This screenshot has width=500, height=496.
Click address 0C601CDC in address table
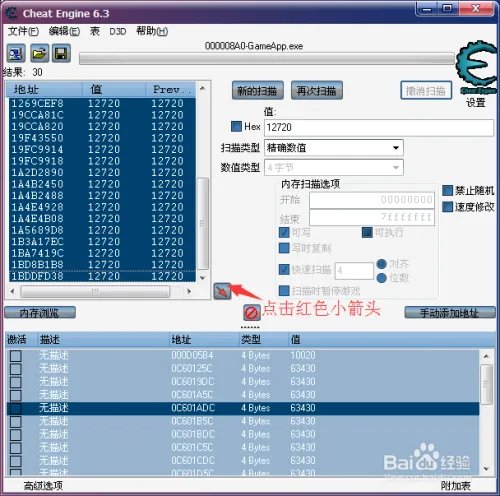(x=193, y=461)
